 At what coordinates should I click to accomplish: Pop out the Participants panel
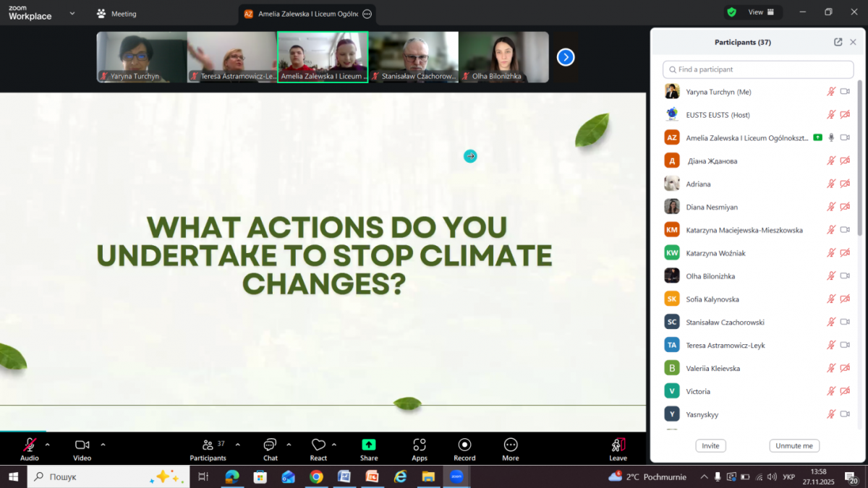tap(838, 42)
